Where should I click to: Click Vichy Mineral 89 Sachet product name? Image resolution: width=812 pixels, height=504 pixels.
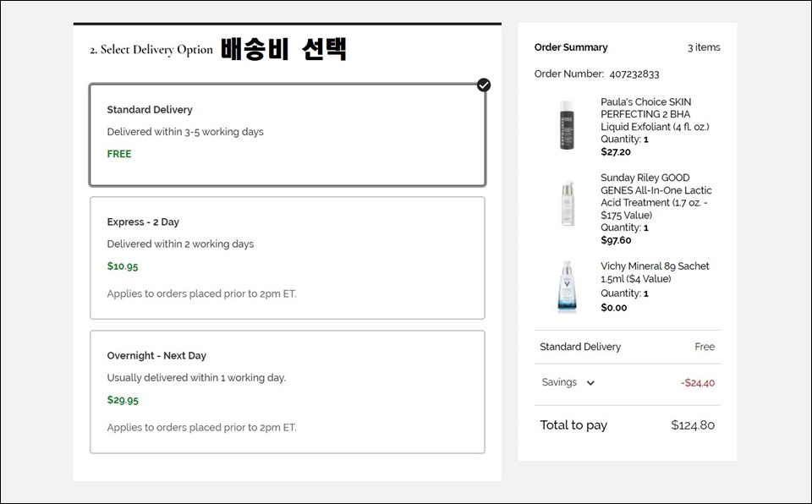655,272
